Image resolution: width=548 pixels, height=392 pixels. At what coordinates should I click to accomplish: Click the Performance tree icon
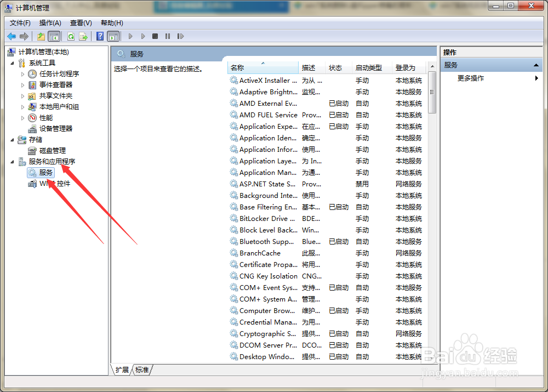32,118
